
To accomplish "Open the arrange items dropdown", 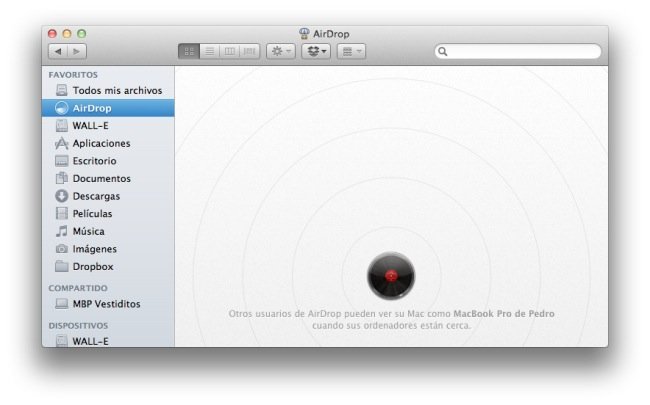I will point(351,50).
